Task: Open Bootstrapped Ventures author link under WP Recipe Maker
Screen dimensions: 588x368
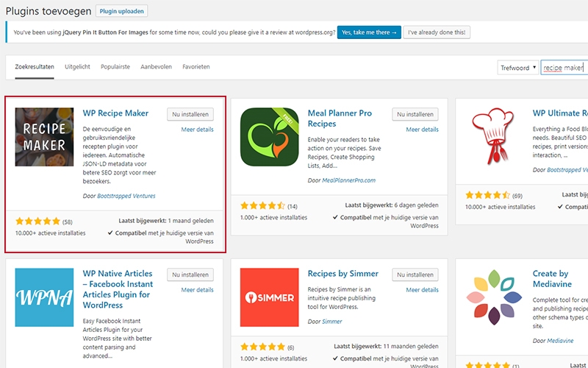Action: tap(126, 196)
